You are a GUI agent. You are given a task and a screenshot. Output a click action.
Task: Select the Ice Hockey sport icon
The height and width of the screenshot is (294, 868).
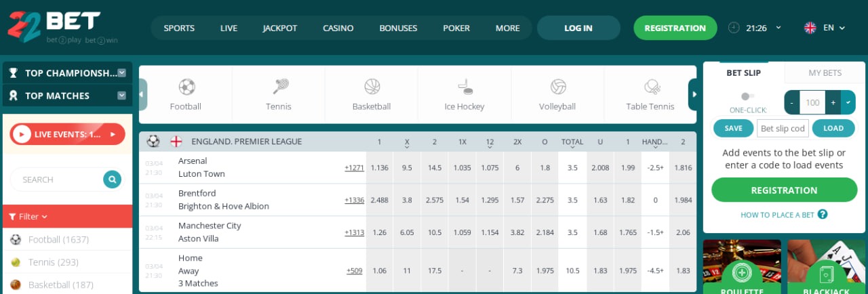(x=465, y=87)
